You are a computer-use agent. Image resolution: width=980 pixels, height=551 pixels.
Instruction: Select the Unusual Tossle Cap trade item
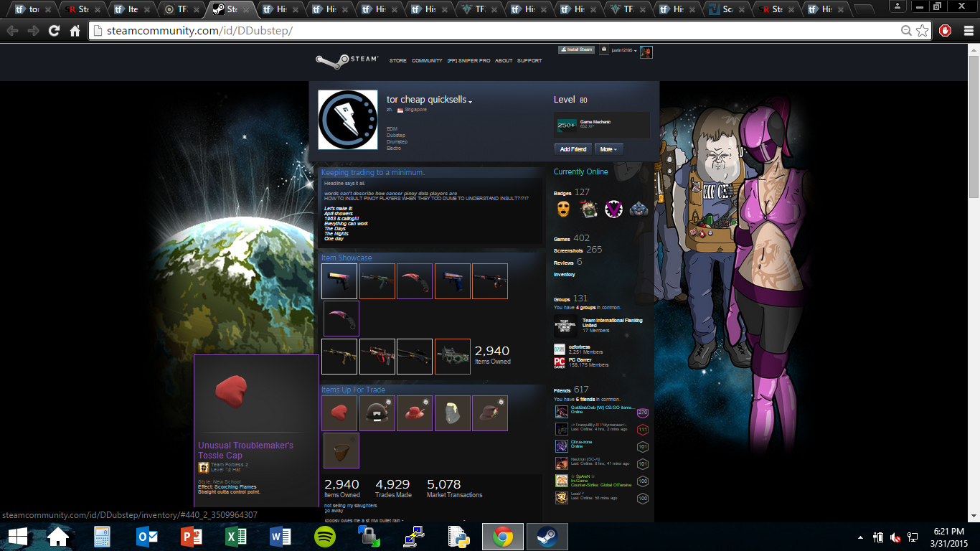point(339,413)
